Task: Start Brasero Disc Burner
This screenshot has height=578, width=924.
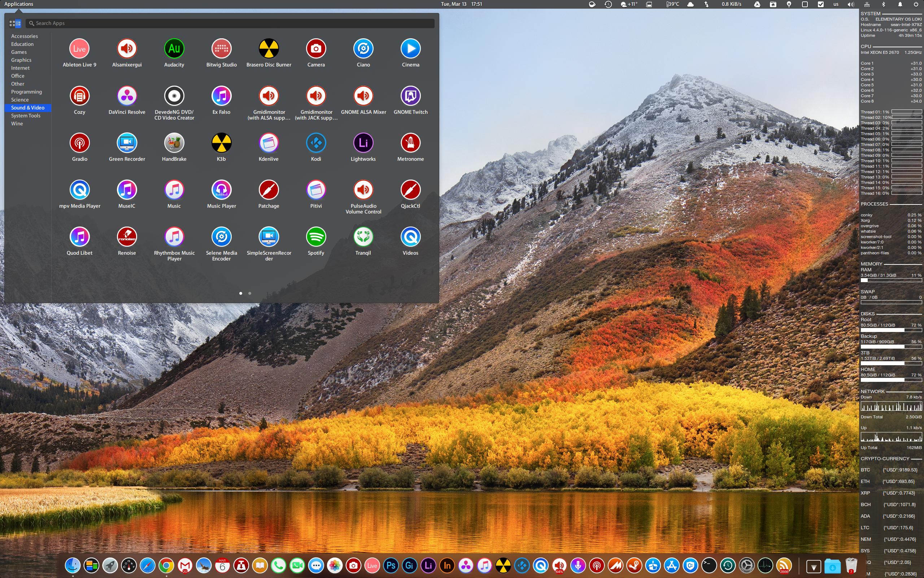Action: coord(269,53)
